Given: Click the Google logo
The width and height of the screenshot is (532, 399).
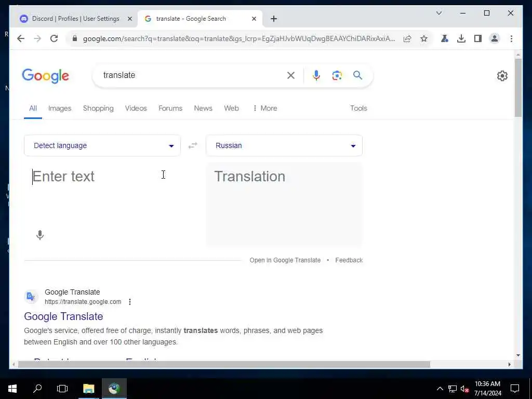Looking at the screenshot, I should point(46,76).
